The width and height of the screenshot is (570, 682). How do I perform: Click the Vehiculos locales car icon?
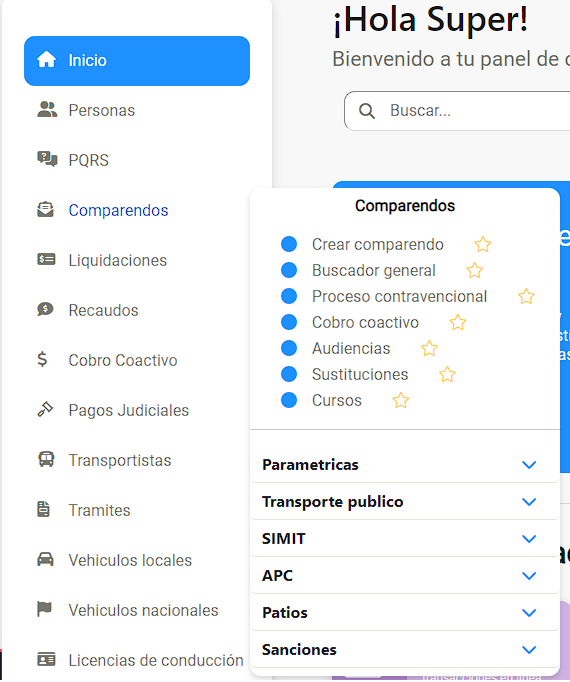(x=45, y=559)
